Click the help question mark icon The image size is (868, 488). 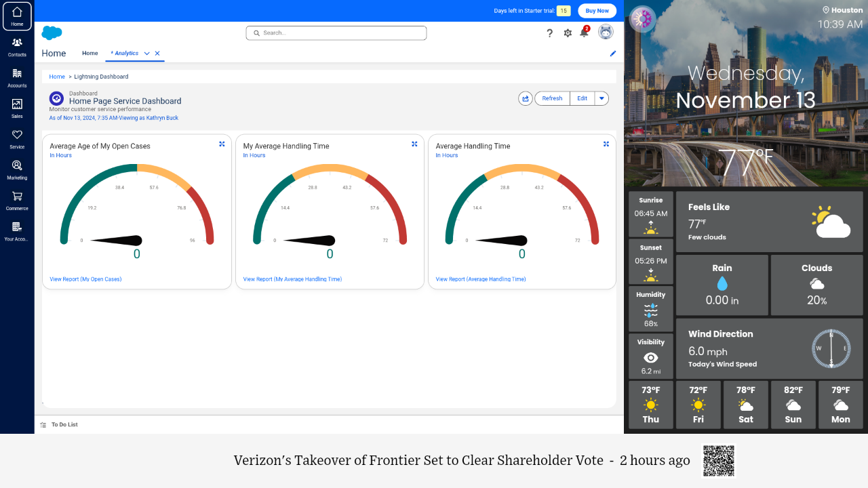(x=550, y=33)
